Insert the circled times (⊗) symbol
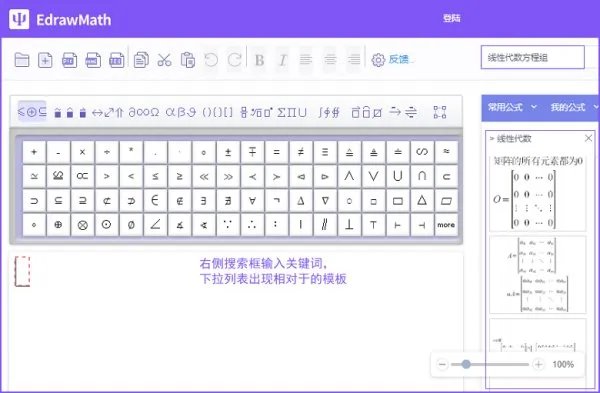This screenshot has height=393, width=600. point(82,225)
